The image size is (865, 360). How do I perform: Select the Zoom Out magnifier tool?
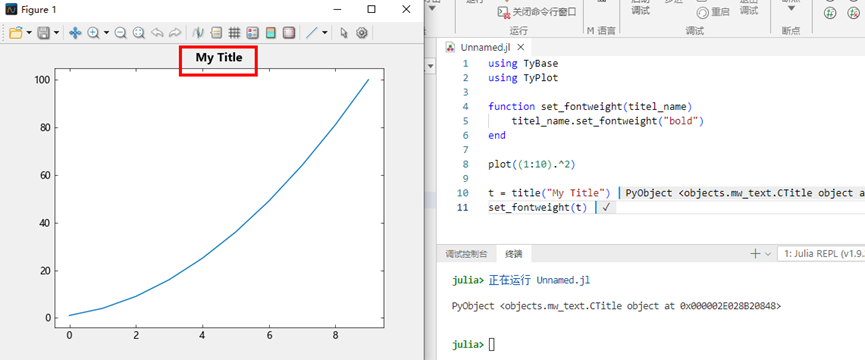pos(120,33)
